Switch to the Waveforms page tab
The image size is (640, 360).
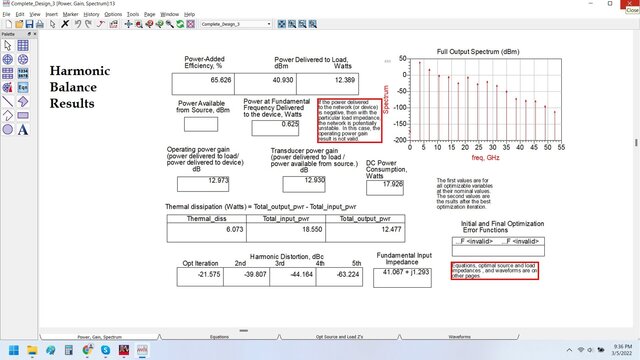(459, 337)
